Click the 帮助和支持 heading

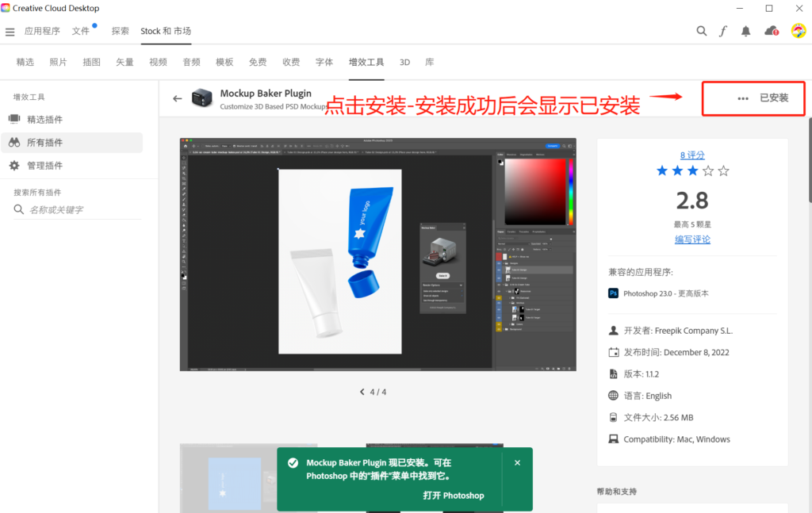click(617, 492)
